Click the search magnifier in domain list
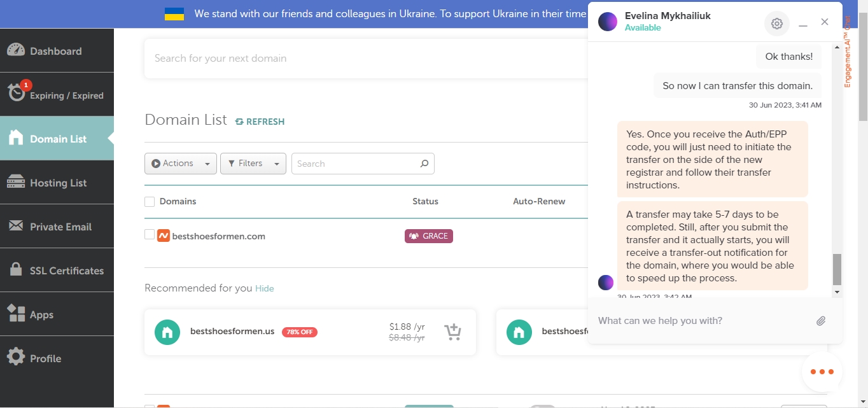This screenshot has width=868, height=408. (424, 164)
